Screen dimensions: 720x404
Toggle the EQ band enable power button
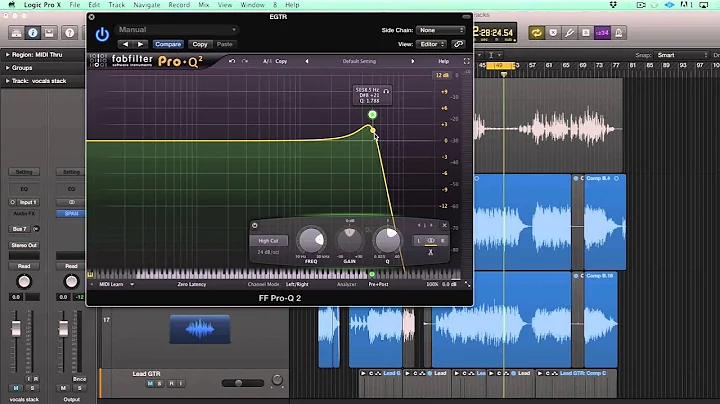pyautogui.click(x=255, y=225)
